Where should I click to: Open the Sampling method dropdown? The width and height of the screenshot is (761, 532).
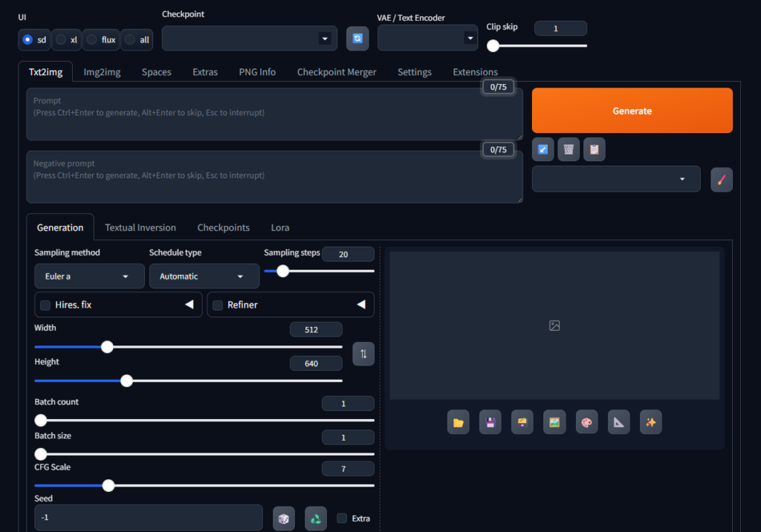89,276
